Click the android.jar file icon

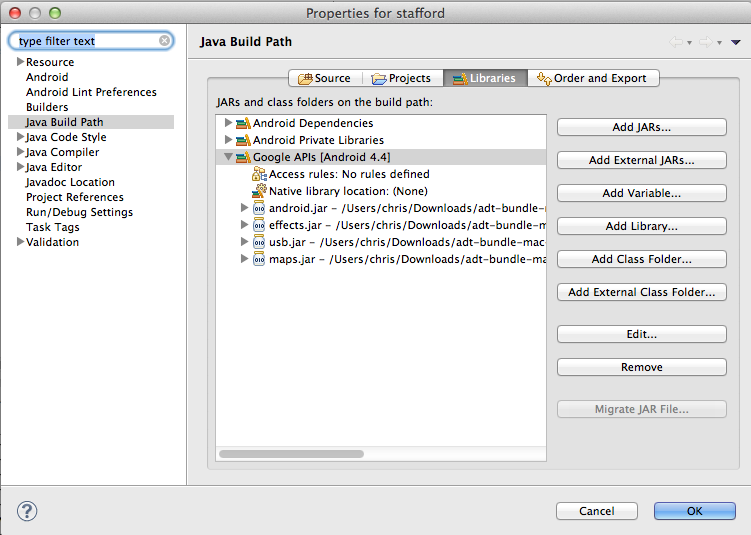click(259, 208)
